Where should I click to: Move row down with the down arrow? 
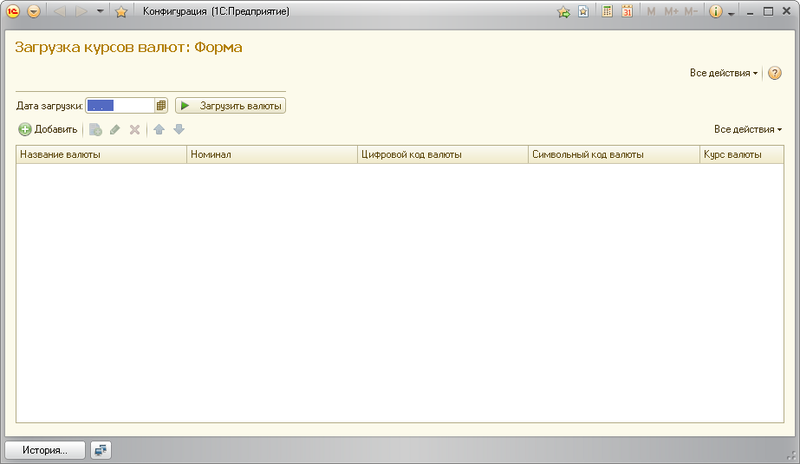coord(179,130)
